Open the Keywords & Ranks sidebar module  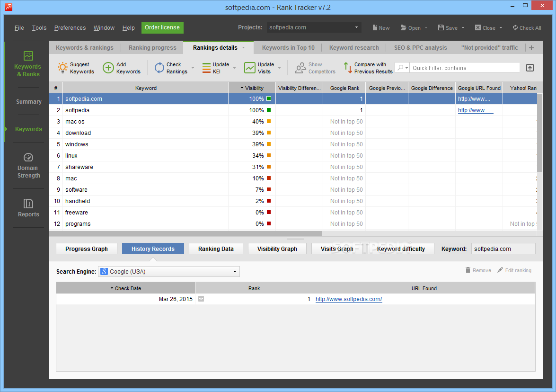point(28,64)
